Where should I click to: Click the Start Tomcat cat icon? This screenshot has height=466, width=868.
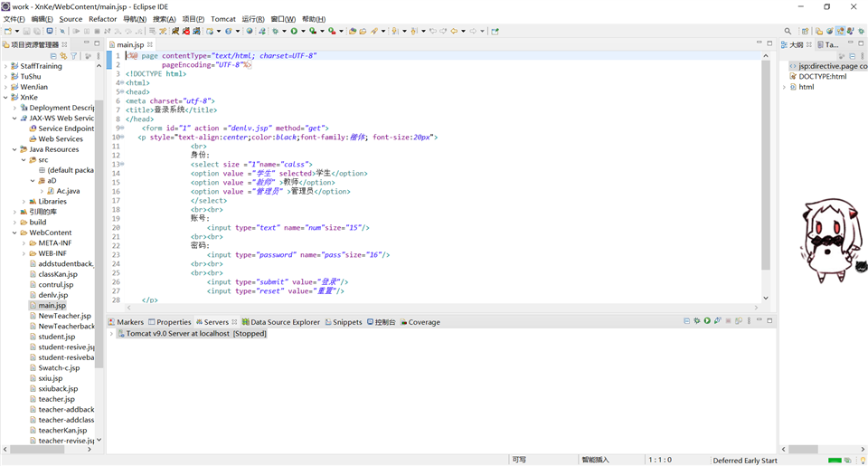click(x=175, y=31)
